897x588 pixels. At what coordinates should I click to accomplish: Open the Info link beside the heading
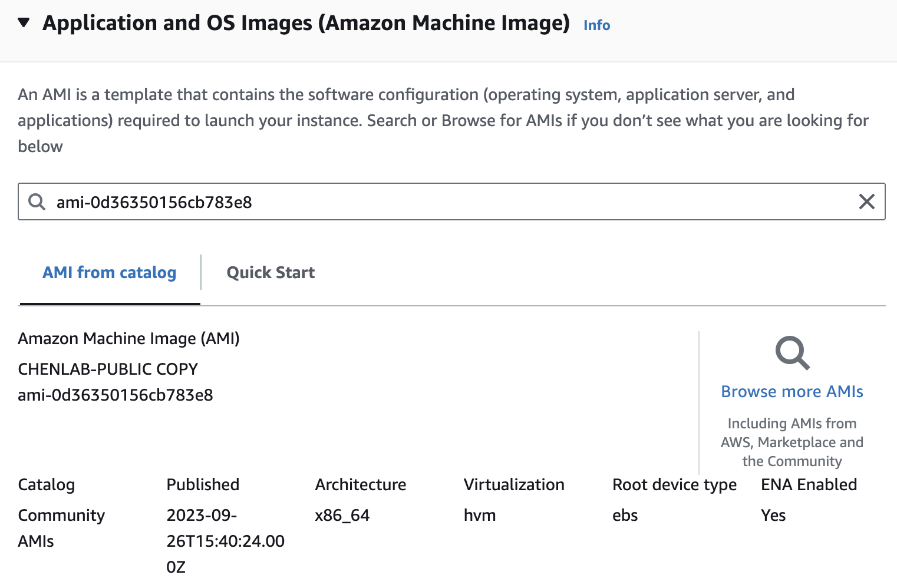pos(596,25)
